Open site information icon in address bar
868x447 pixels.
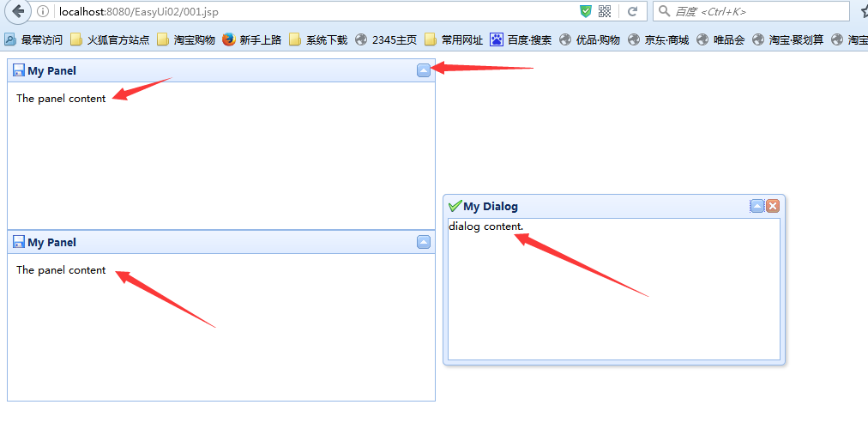43,12
